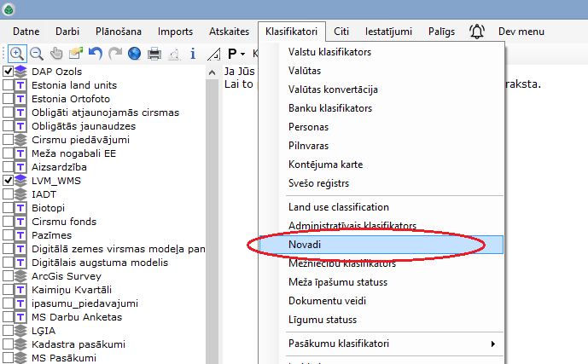The image size is (588, 364).
Task: Click the printer icon
Action: tap(154, 54)
